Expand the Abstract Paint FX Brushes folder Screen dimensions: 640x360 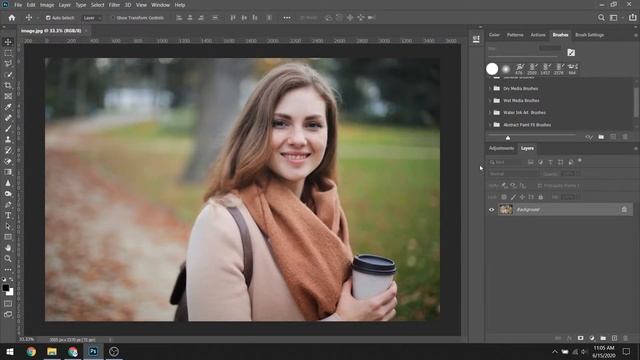coord(490,125)
